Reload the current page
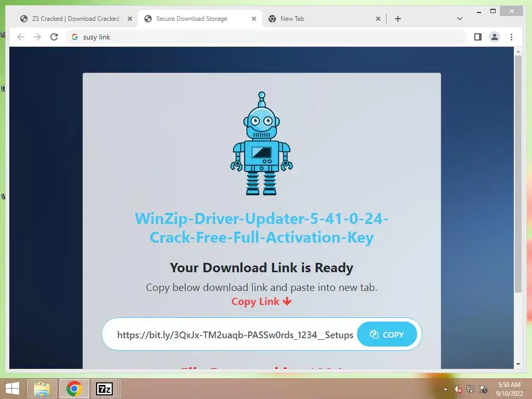Image resolution: width=532 pixels, height=399 pixels. (54, 37)
